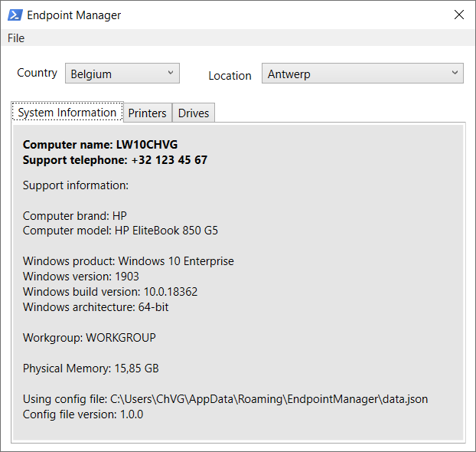This screenshot has width=476, height=452.
Task: Click the Support information: line
Action: (76, 185)
